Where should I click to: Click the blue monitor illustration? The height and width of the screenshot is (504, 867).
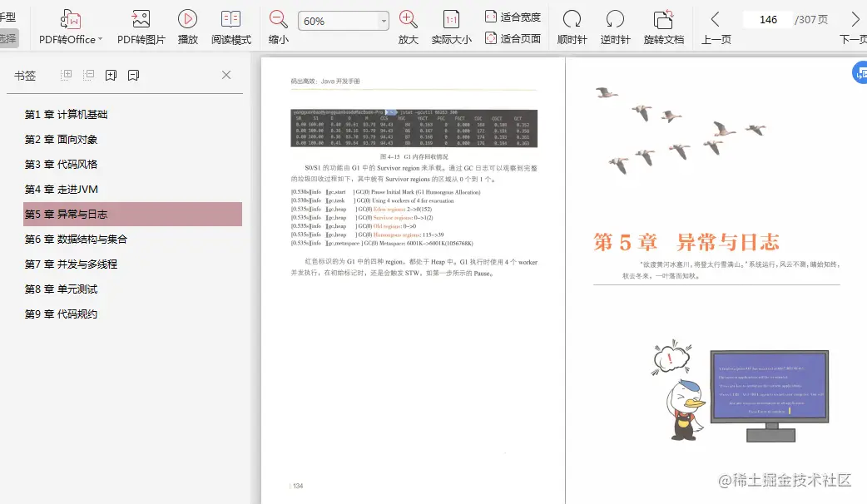point(770,395)
